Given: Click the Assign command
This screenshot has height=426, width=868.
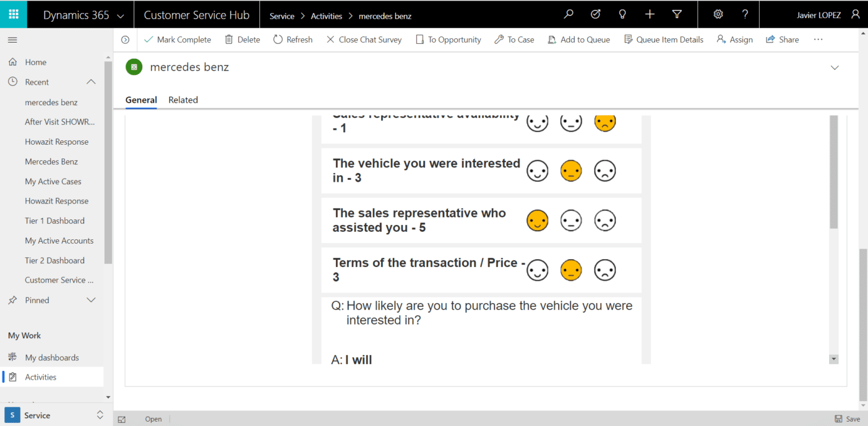Looking at the screenshot, I should pyautogui.click(x=735, y=39).
